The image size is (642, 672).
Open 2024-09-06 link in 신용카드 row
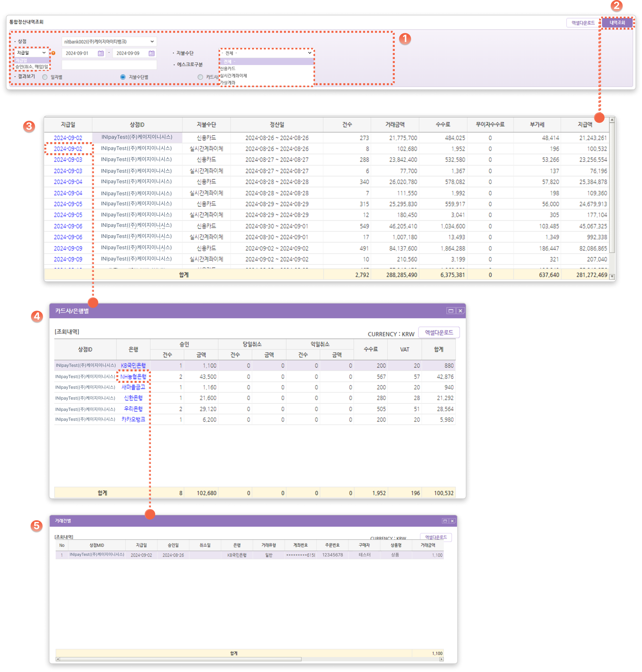click(68, 226)
